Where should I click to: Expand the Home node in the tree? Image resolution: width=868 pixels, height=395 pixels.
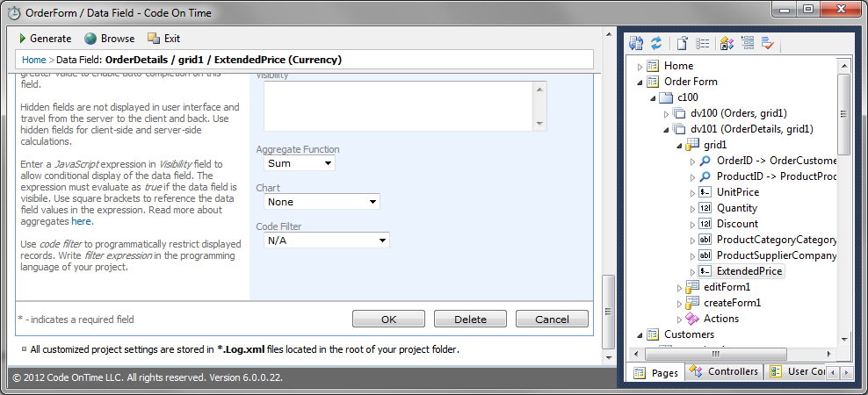[x=640, y=67]
